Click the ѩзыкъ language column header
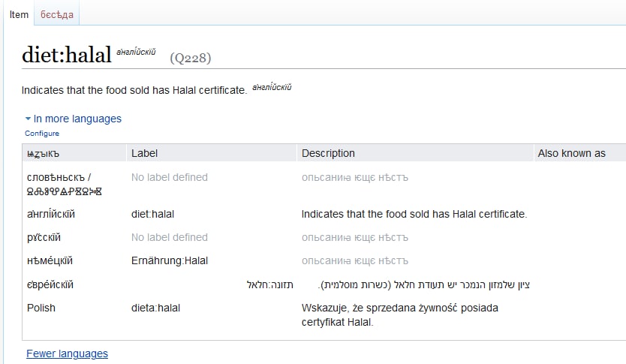Image resolution: width=626 pixels, height=364 pixels. (x=43, y=154)
